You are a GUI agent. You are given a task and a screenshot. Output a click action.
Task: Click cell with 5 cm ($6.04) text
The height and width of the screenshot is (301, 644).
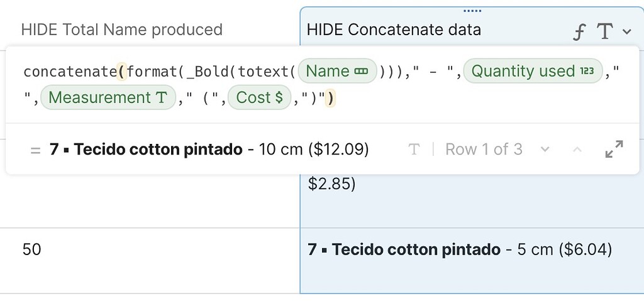coord(472,260)
